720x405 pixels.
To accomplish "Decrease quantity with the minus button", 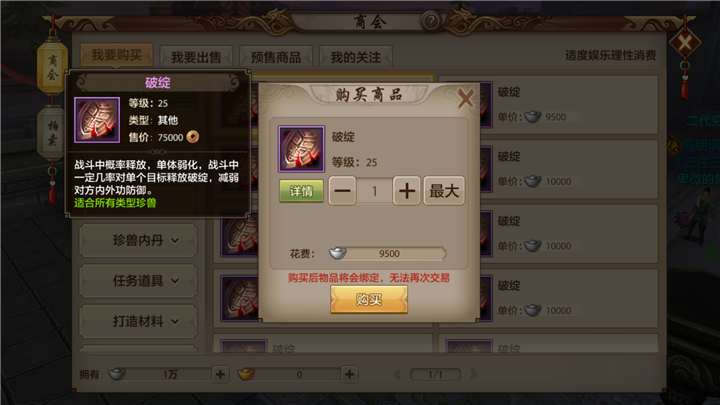I will (342, 191).
